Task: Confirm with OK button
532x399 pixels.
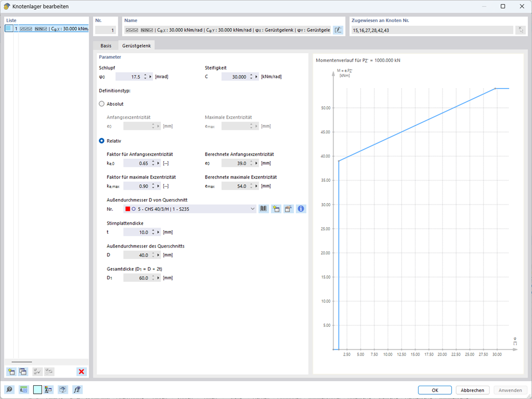Action: pyautogui.click(x=435, y=390)
